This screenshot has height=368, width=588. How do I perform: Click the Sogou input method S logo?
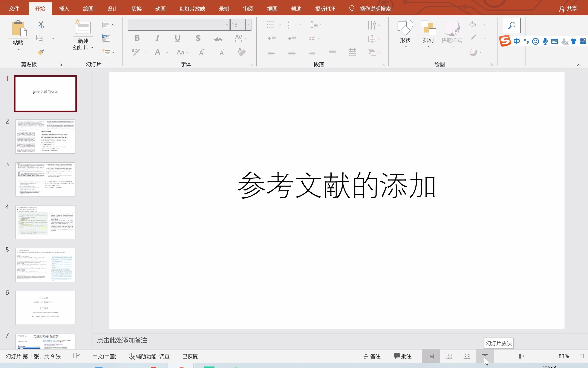[505, 41]
